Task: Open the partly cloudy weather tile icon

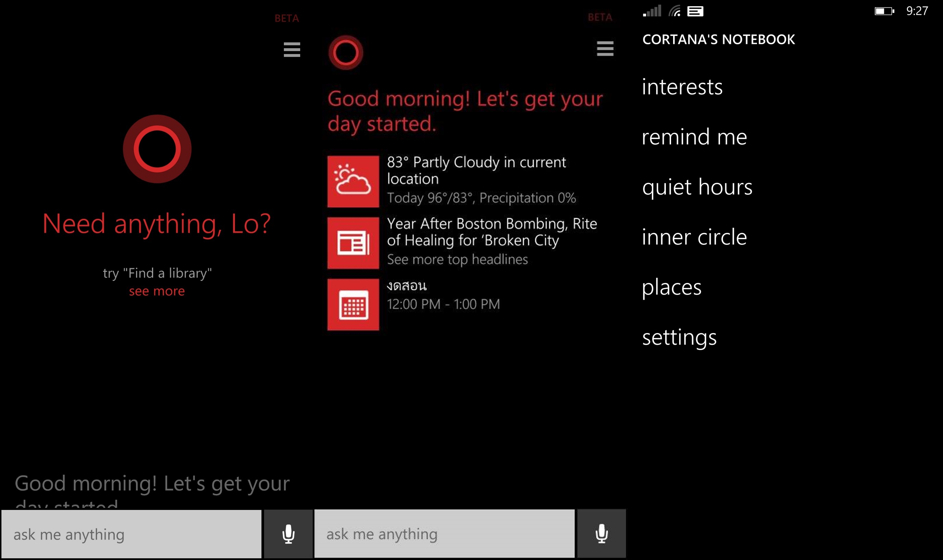Action: point(353,182)
